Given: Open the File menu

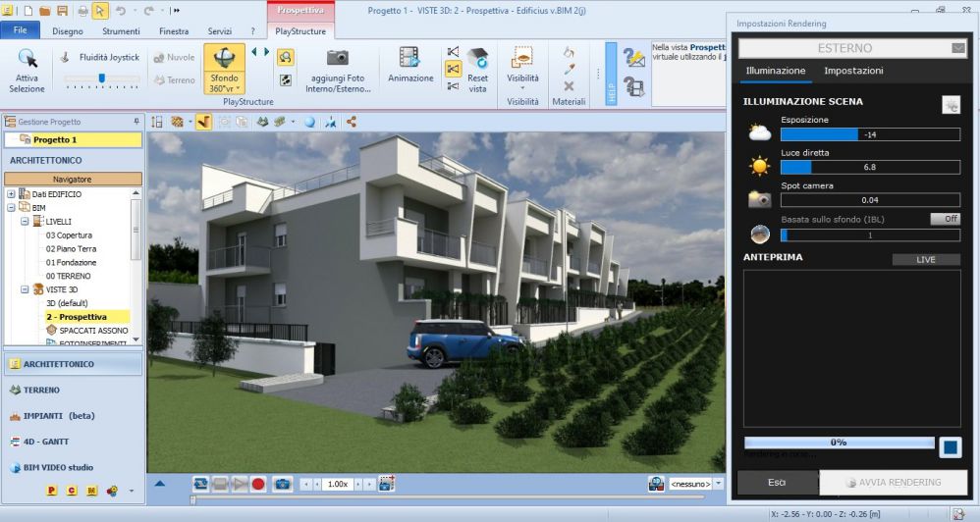Looking at the screenshot, I should pos(20,30).
